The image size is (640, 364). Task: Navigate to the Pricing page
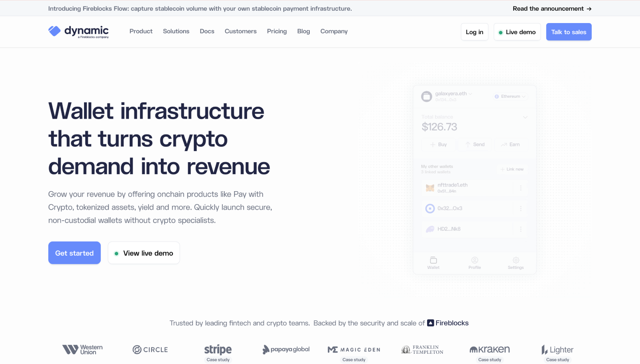pyautogui.click(x=277, y=31)
